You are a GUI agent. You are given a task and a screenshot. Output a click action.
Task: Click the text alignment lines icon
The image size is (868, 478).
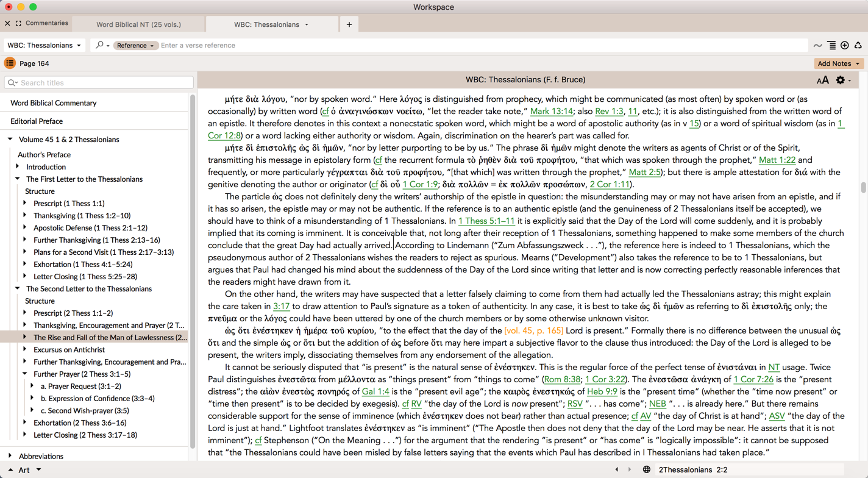tap(831, 45)
